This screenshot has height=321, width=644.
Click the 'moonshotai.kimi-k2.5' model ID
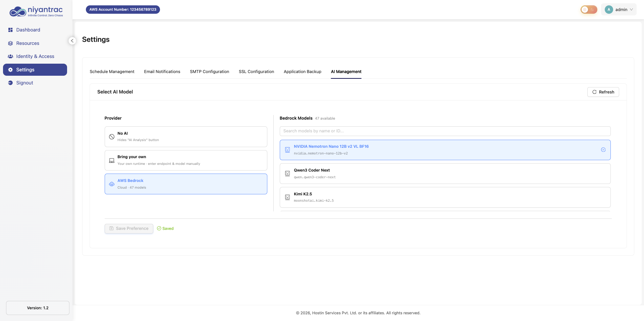pos(314,201)
